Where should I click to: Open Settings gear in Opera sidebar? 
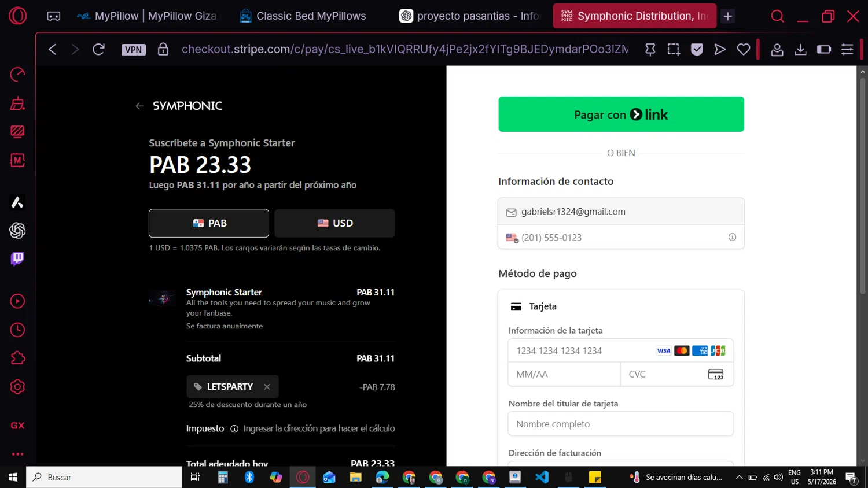(x=17, y=387)
